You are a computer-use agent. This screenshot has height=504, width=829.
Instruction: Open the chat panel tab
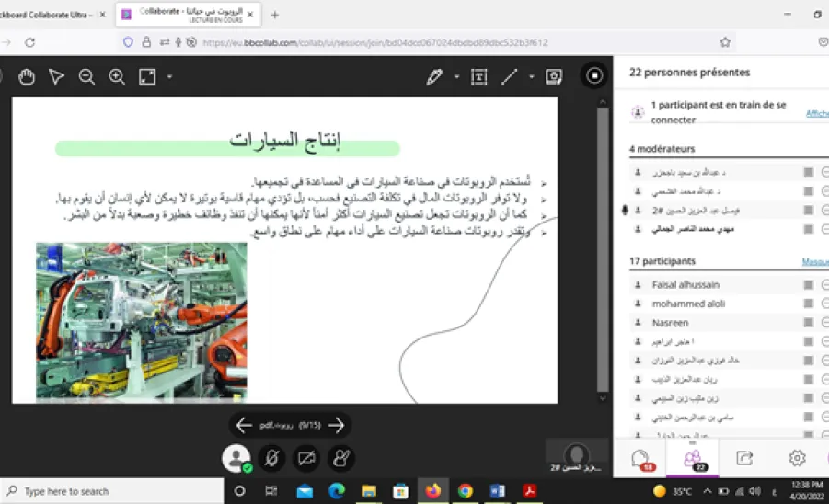coord(641,459)
